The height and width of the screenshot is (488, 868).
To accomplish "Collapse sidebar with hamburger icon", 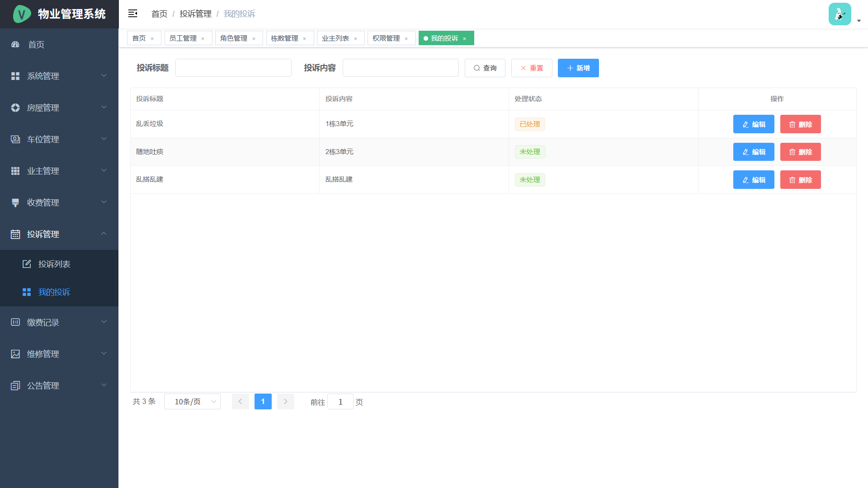I will 132,14.
